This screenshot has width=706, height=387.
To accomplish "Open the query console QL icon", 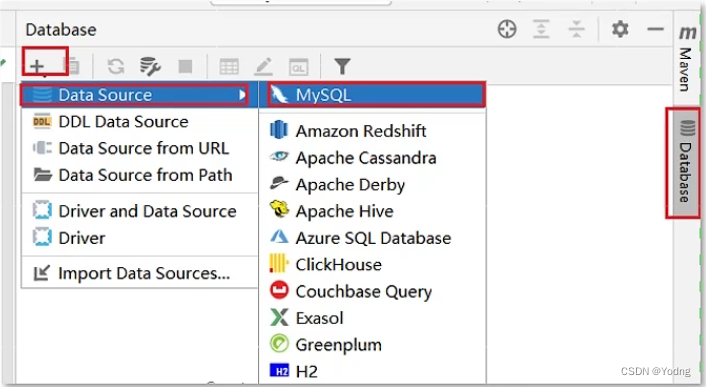I will (x=299, y=67).
